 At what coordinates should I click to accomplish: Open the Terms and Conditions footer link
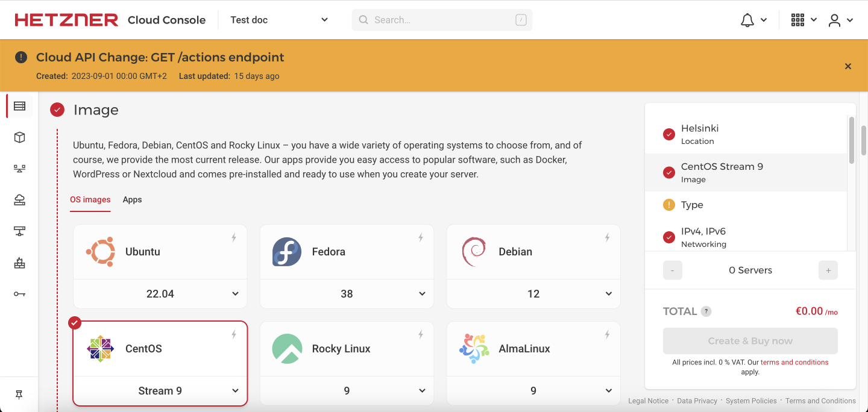pyautogui.click(x=820, y=401)
